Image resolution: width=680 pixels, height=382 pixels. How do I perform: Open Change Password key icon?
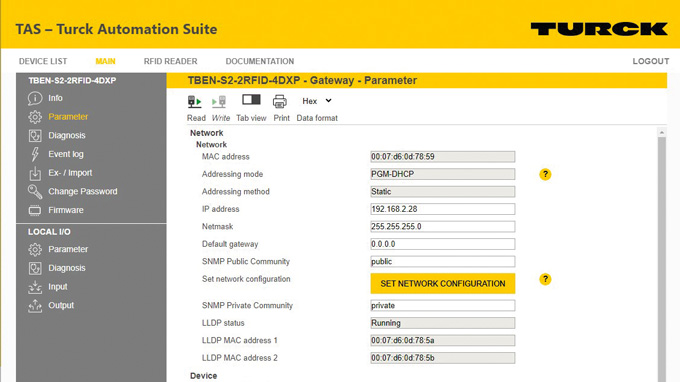pos(35,192)
